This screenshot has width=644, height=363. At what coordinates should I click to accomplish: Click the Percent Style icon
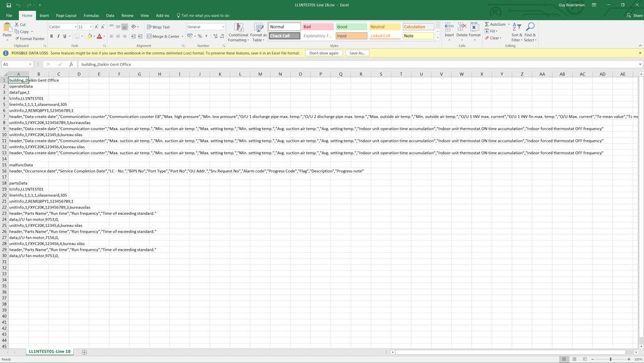(200, 36)
